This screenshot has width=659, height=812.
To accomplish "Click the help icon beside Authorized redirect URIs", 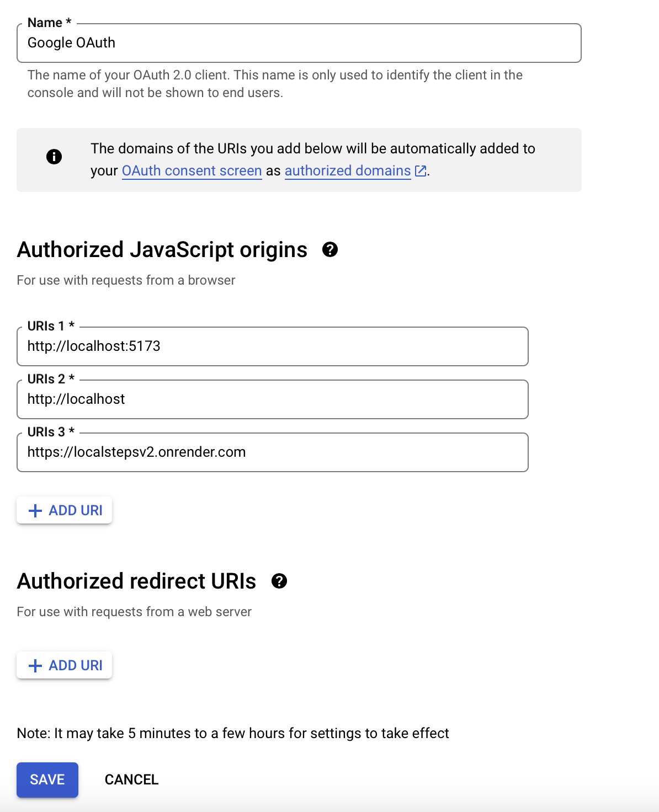I will 280,581.
